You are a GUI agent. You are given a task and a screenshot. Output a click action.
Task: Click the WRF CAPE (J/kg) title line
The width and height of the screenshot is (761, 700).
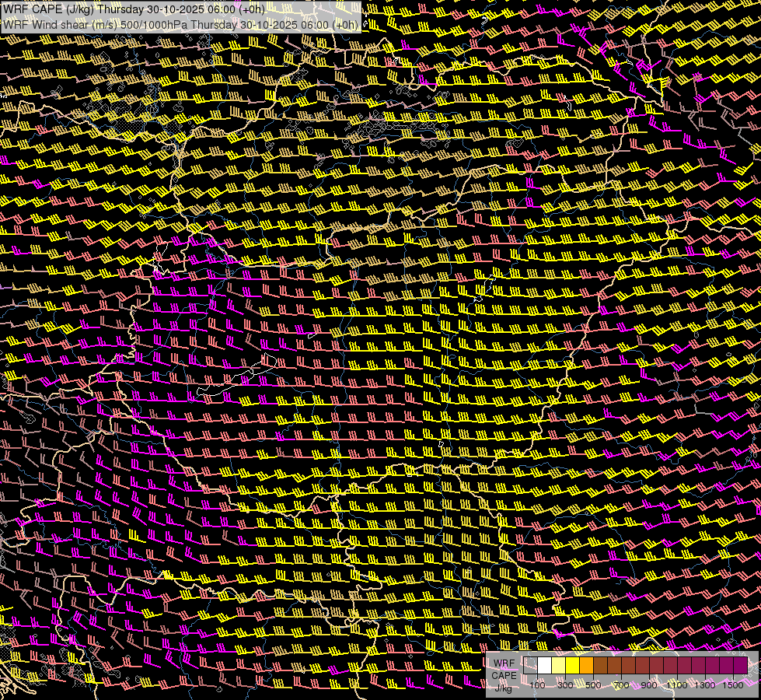pos(134,9)
